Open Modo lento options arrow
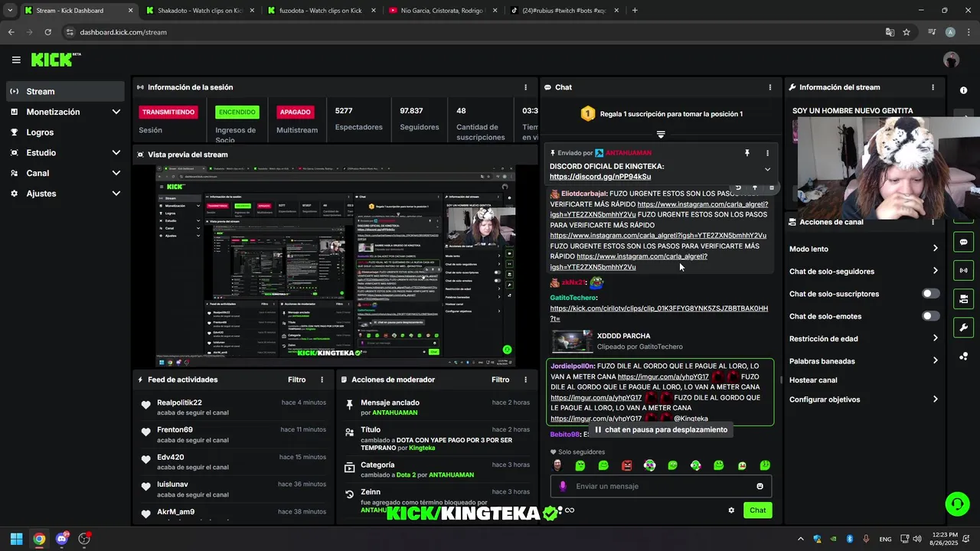This screenshot has height=551, width=980. point(935,249)
